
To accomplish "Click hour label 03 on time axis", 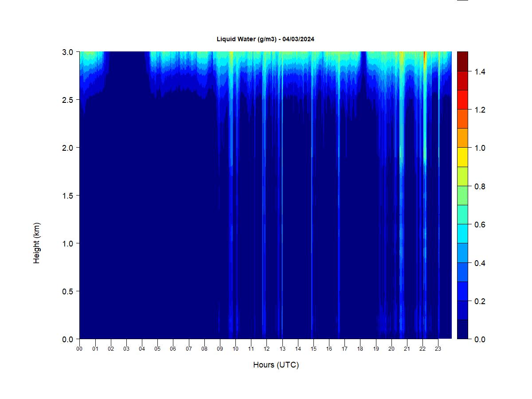I will (126, 349).
